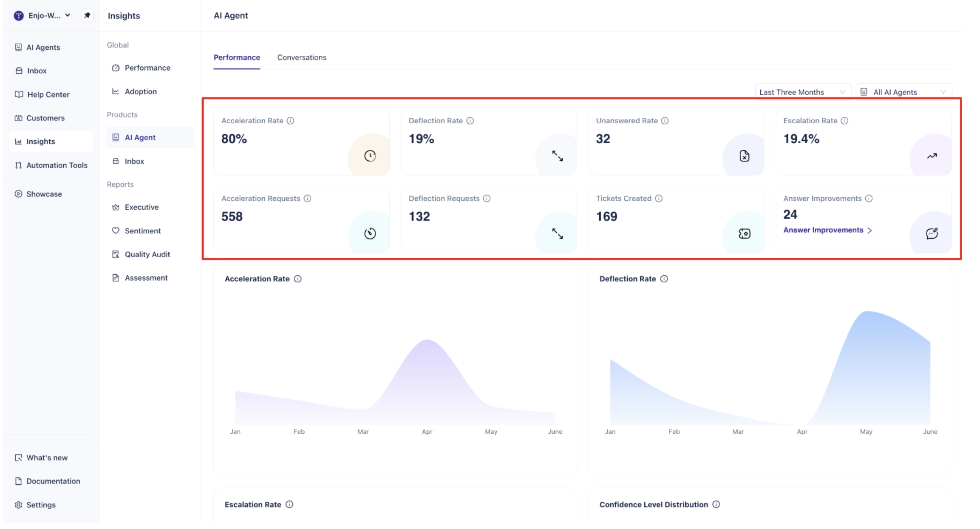Screen dimensions: 980x529
Task: Click the Deflection Rate chart info icon
Action: (x=664, y=279)
